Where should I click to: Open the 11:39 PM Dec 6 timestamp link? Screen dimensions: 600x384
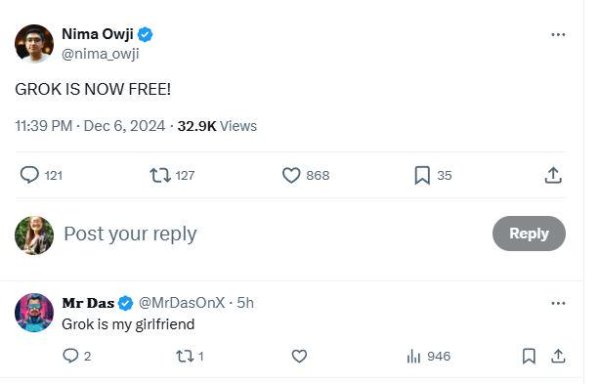pos(90,126)
